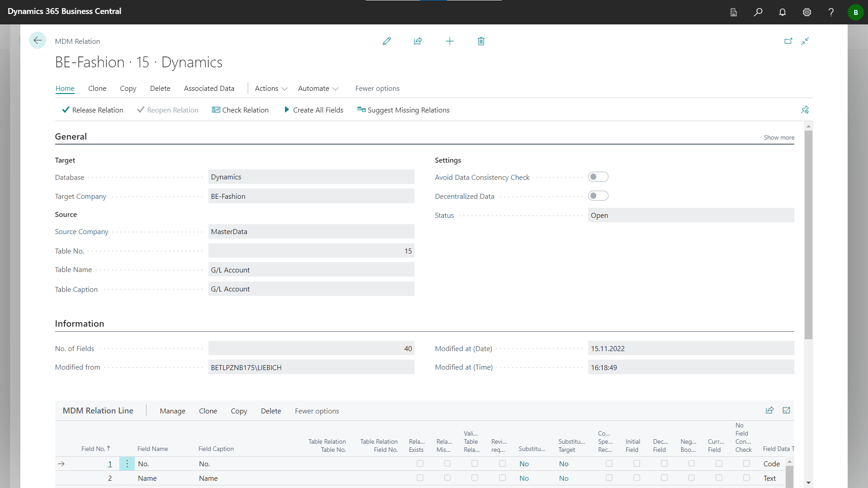Click Delete in MDM Relation Line
The width and height of the screenshot is (868, 488).
271,411
